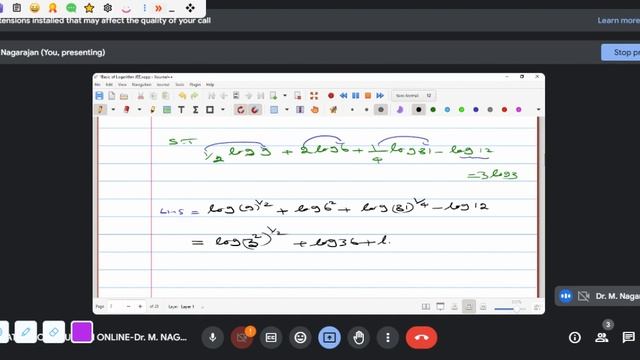Open the Navigation menu
The image size is (640, 360).
coord(141,84)
